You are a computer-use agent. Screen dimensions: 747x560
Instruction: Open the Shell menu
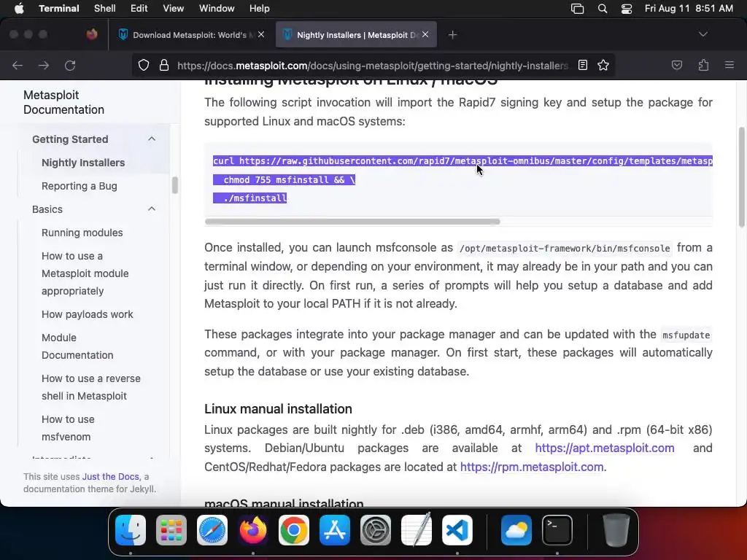(105, 9)
